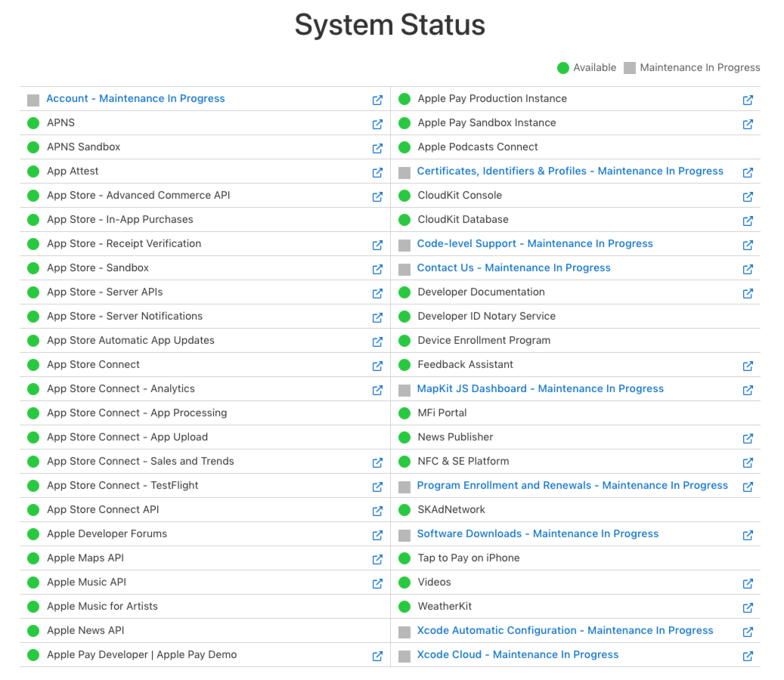Click Server Notifications external link icon
The height and width of the screenshot is (680, 784).
[377, 317]
